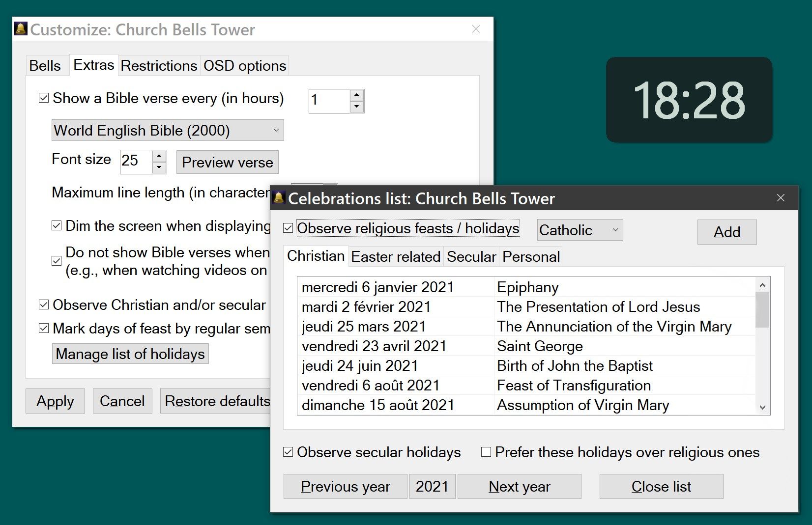Image resolution: width=812 pixels, height=525 pixels.
Task: Switch to the Restrictions tab
Action: click(x=159, y=66)
